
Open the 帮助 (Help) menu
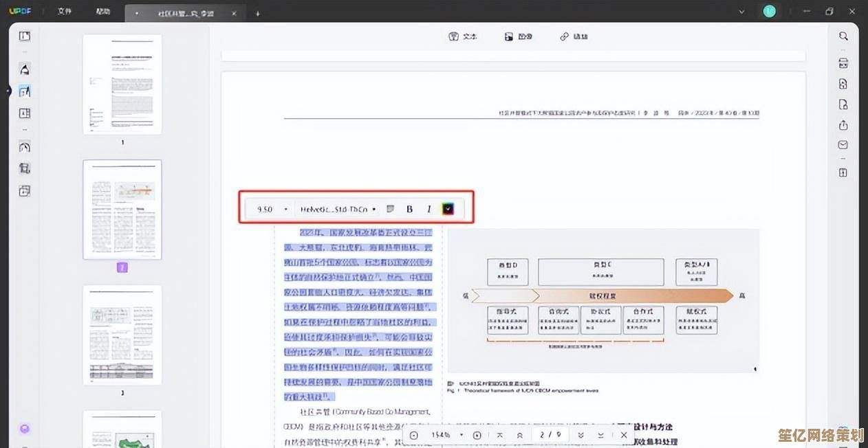click(x=102, y=12)
